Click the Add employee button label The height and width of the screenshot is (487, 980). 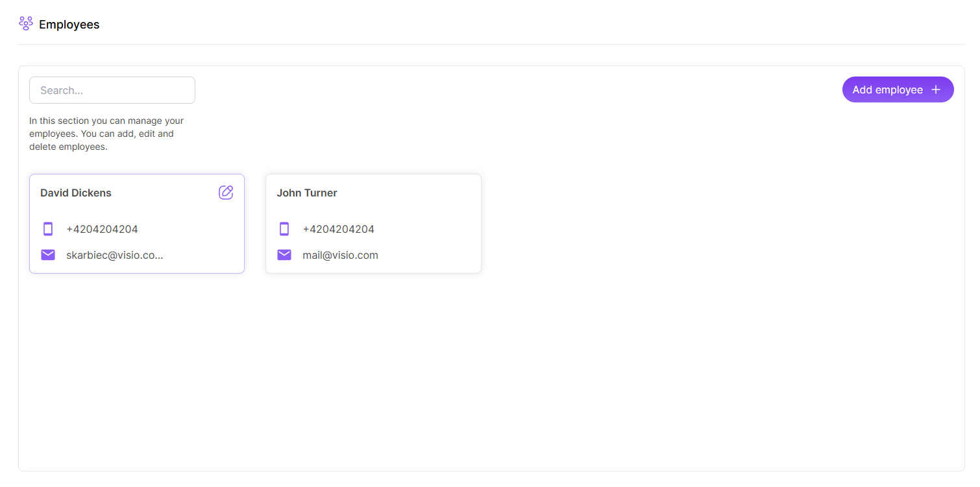coord(887,89)
